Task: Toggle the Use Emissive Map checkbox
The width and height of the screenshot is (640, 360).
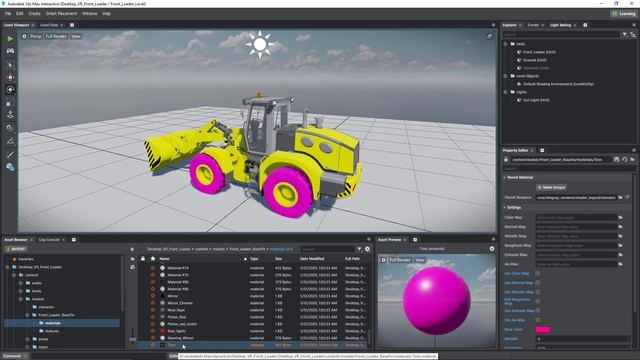Action: [538, 311]
